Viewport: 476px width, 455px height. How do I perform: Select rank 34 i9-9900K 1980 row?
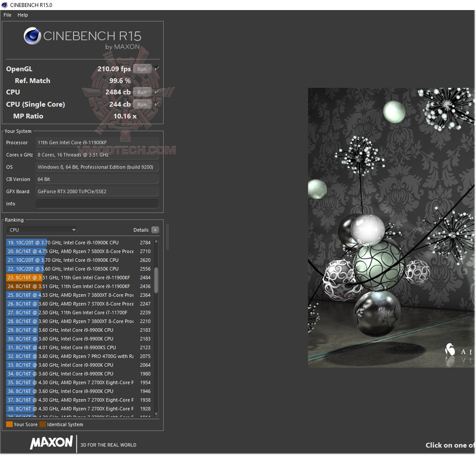point(80,374)
